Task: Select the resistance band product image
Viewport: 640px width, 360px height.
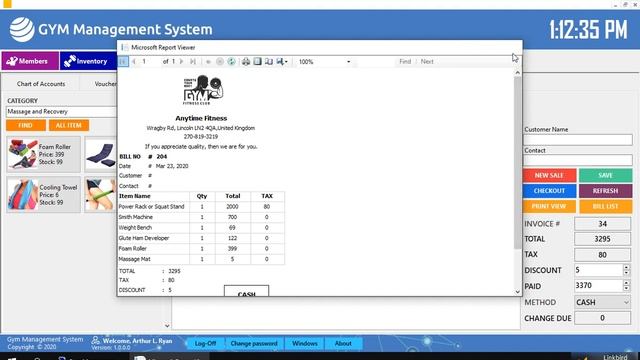Action: click(x=101, y=195)
